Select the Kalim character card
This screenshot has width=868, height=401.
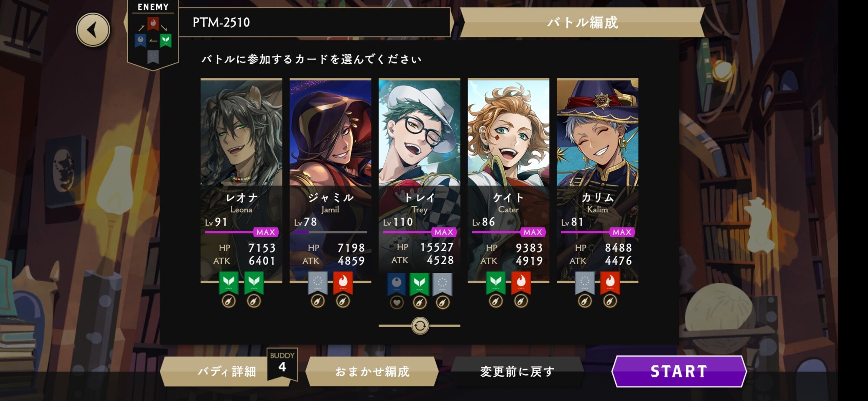point(598,180)
